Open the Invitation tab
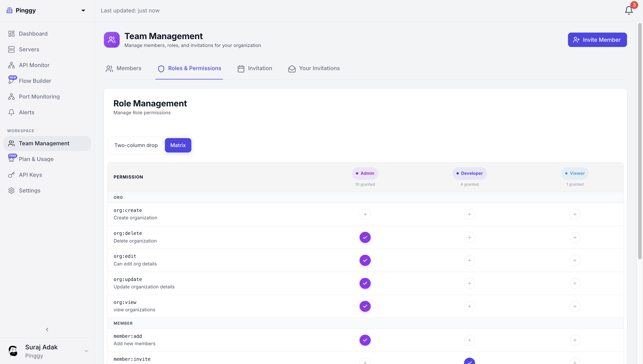 pyautogui.click(x=255, y=69)
